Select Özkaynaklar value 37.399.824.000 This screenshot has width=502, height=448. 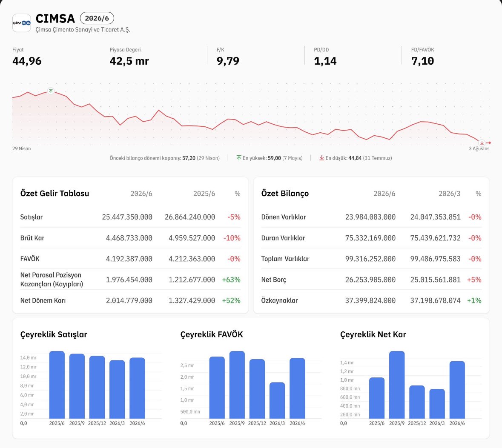(370, 300)
